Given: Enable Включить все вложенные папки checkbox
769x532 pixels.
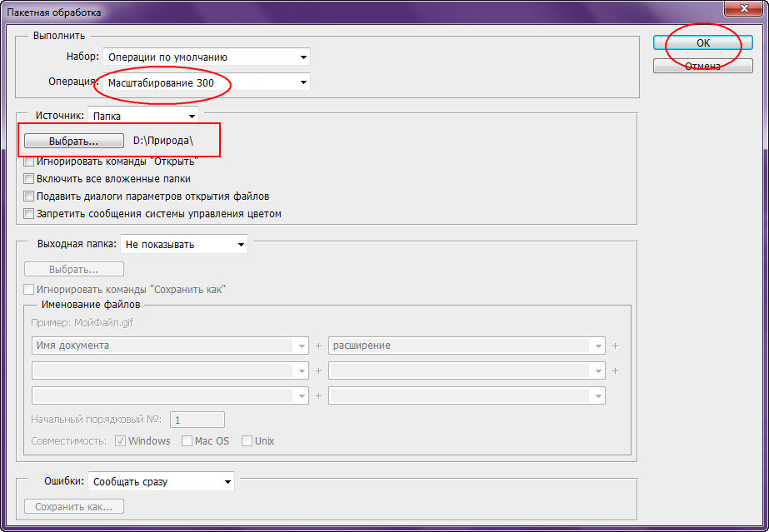Looking at the screenshot, I should [x=29, y=179].
